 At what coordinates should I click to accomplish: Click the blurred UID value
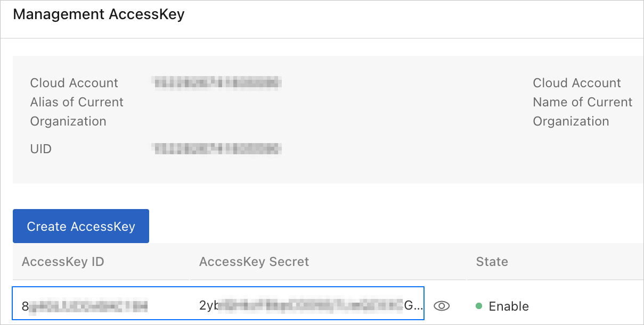(x=216, y=149)
